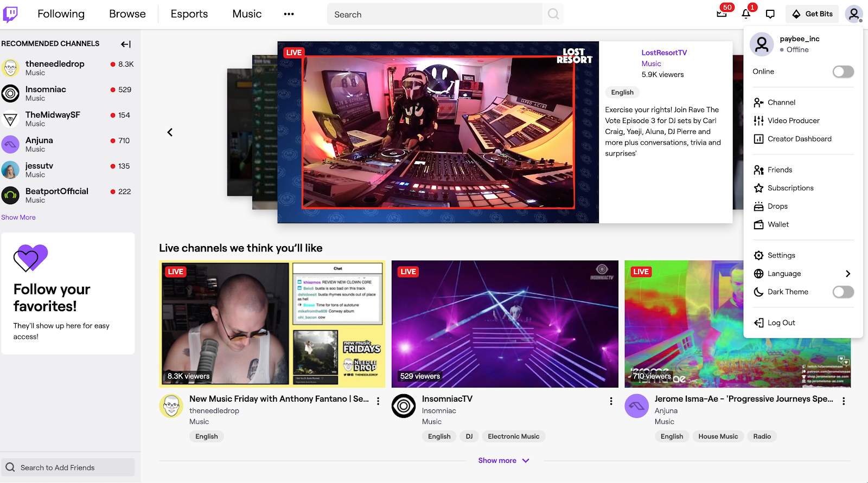Click the Log Out icon in user menu
Viewport: 868px width, 483px height.
tap(758, 323)
